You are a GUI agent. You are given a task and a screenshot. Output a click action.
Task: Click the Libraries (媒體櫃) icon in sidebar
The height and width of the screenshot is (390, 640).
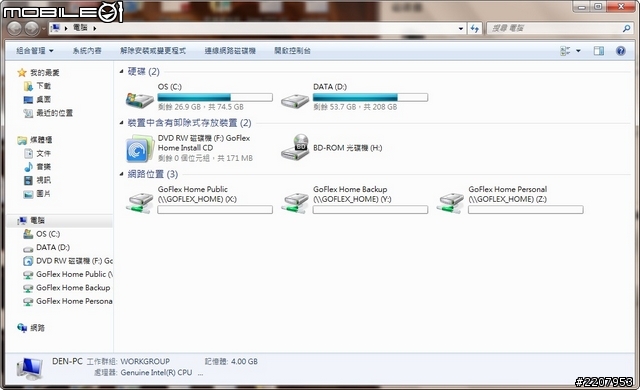pyautogui.click(x=22, y=140)
